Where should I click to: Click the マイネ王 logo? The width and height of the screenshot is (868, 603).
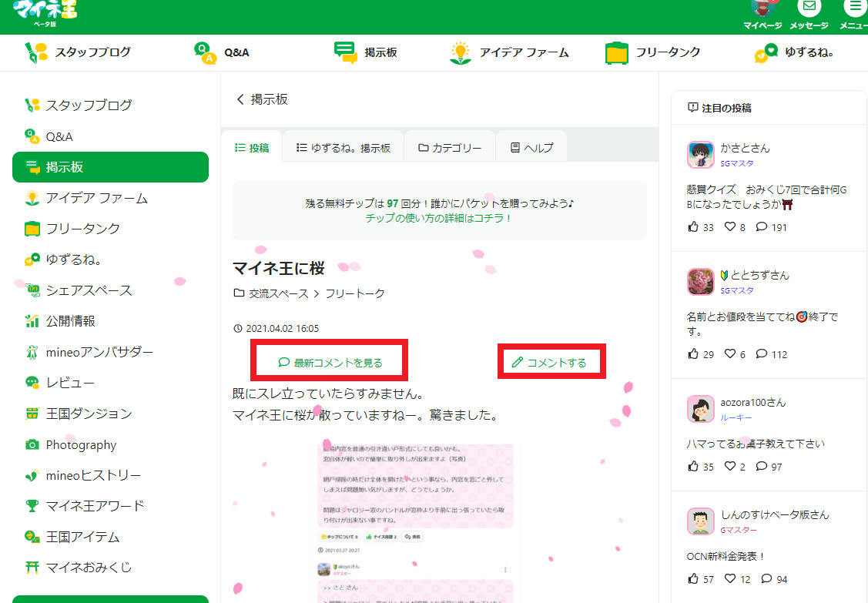tap(45, 13)
